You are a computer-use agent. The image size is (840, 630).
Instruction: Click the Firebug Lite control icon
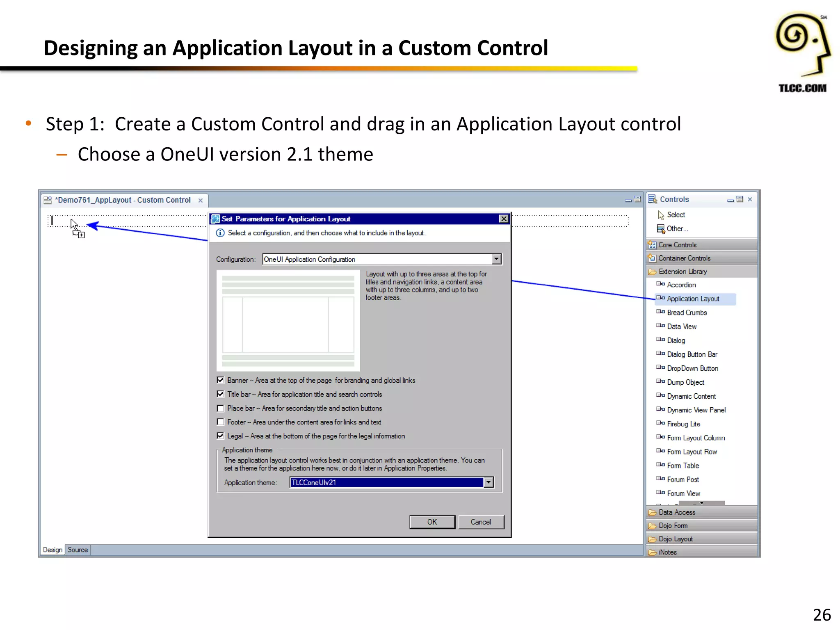point(660,424)
